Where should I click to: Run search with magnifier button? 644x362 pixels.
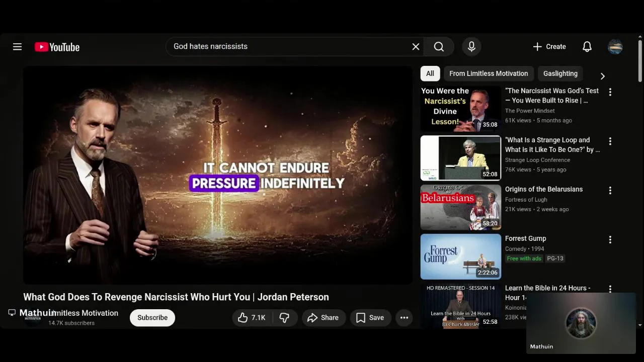click(439, 47)
